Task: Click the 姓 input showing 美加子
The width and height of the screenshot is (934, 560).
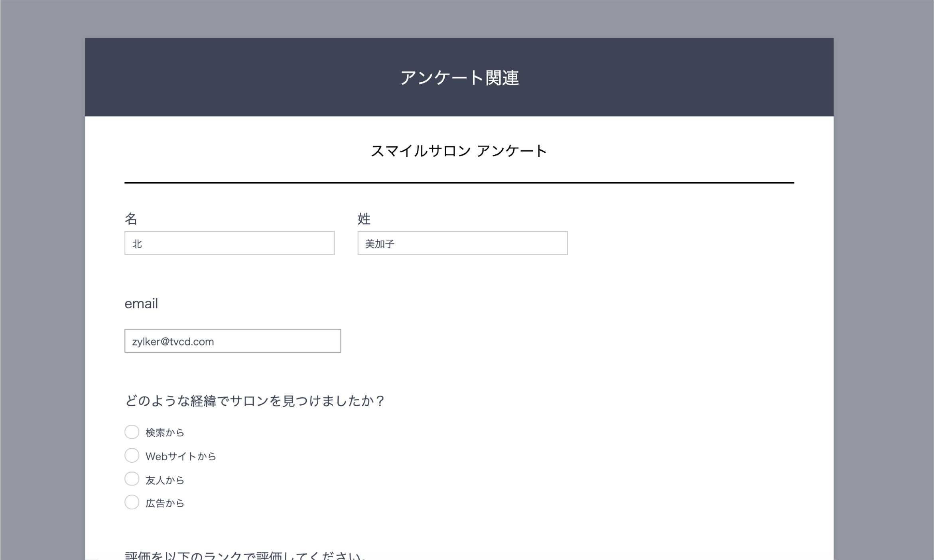Action: 462,243
